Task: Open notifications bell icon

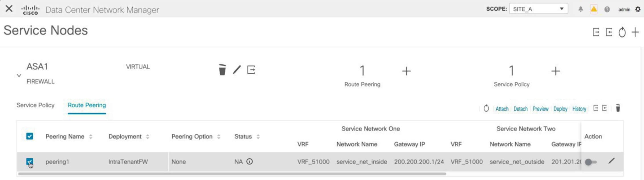Action: pos(580,9)
